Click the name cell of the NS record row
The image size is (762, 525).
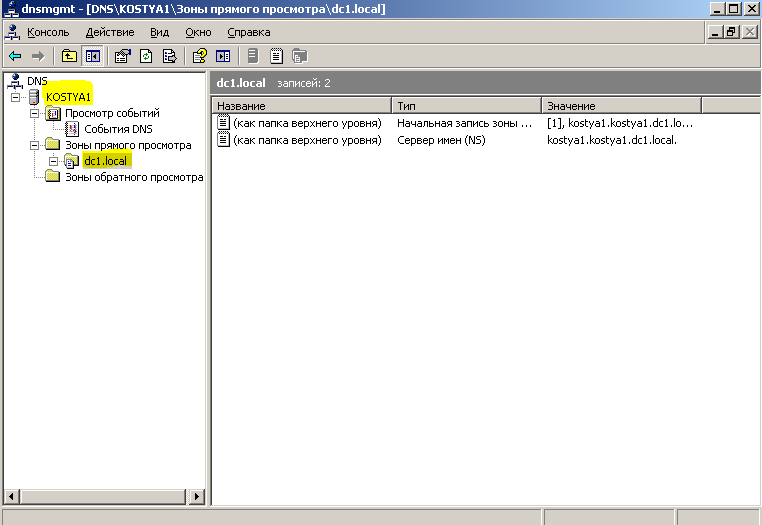pyautogui.click(x=307, y=140)
